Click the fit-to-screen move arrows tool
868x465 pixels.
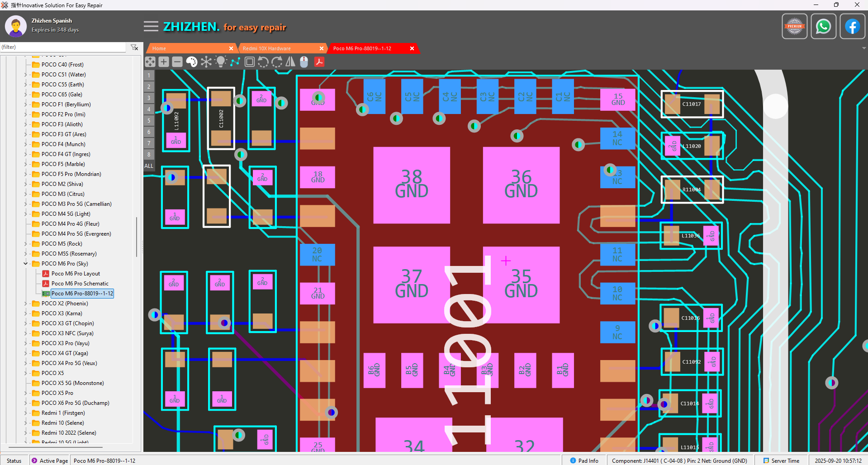150,62
